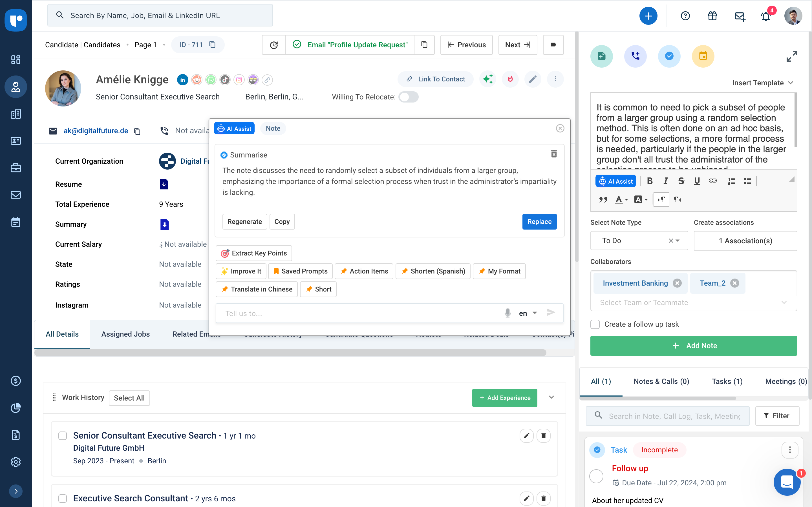The width and height of the screenshot is (812, 507).
Task: Check Create a follow up task
Action: click(595, 324)
